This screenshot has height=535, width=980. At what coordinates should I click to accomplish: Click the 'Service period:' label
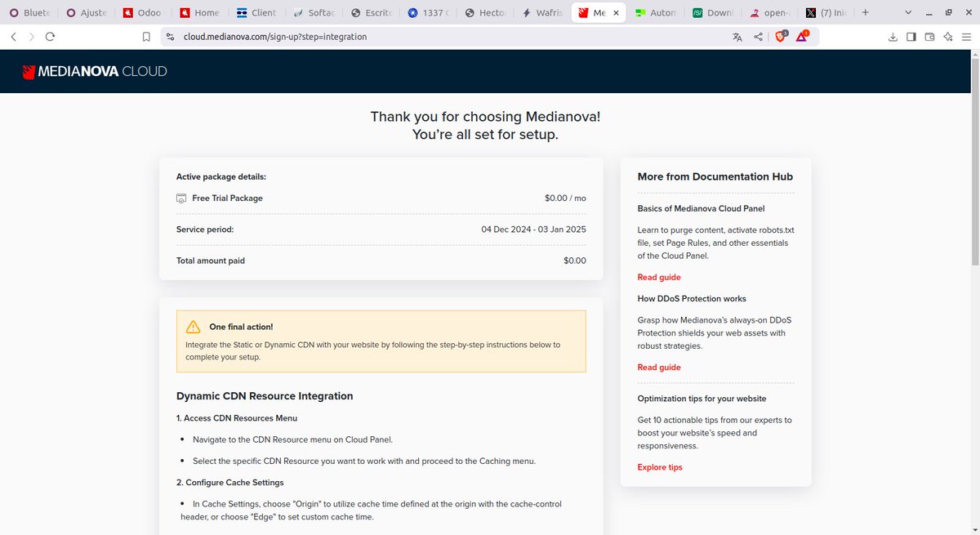(205, 230)
